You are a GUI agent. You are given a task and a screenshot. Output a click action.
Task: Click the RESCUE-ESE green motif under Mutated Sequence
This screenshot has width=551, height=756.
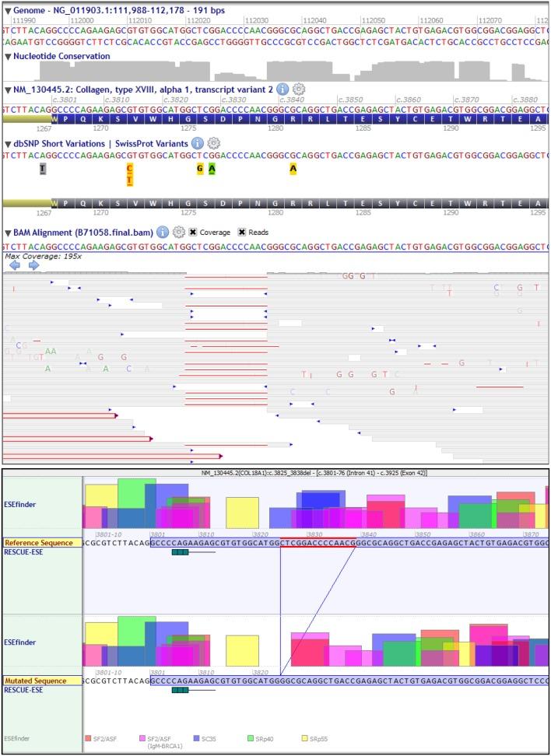180,690
